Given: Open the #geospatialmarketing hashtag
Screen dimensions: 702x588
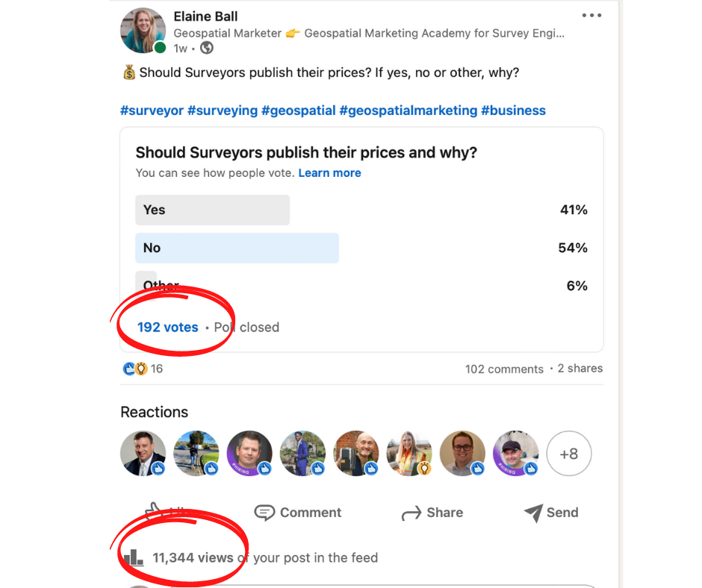Looking at the screenshot, I should (409, 110).
